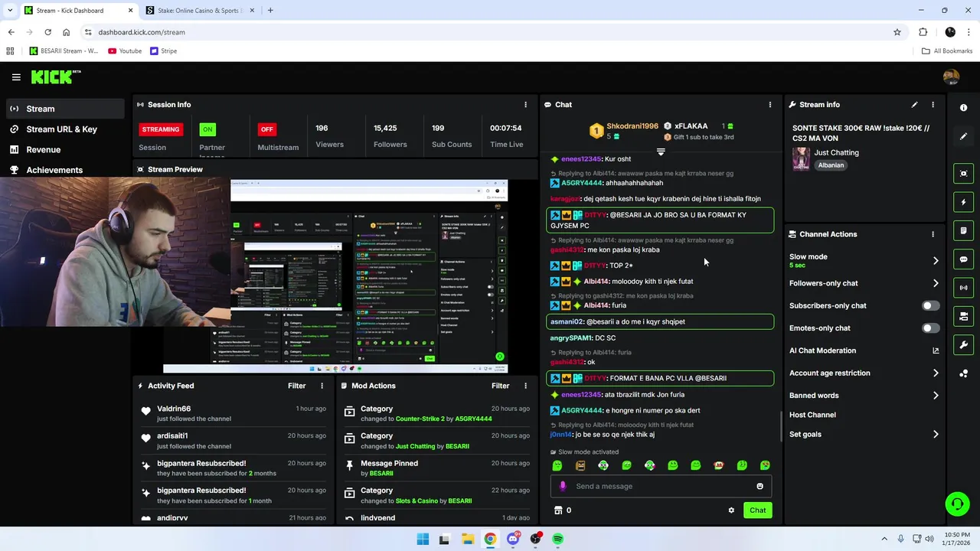This screenshot has width=980, height=551.
Task: Open Stripe bookmark
Action: pos(163,51)
